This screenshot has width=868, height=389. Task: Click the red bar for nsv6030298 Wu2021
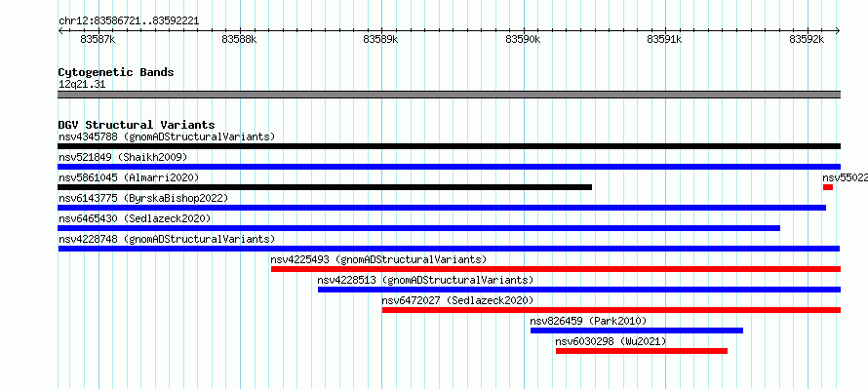pyautogui.click(x=642, y=351)
